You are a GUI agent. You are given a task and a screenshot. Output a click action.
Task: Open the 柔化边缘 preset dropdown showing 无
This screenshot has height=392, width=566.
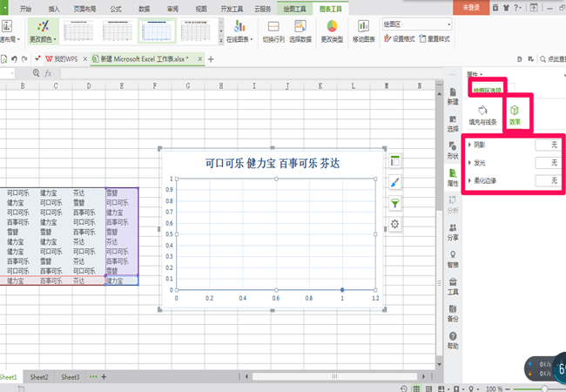[x=548, y=180]
